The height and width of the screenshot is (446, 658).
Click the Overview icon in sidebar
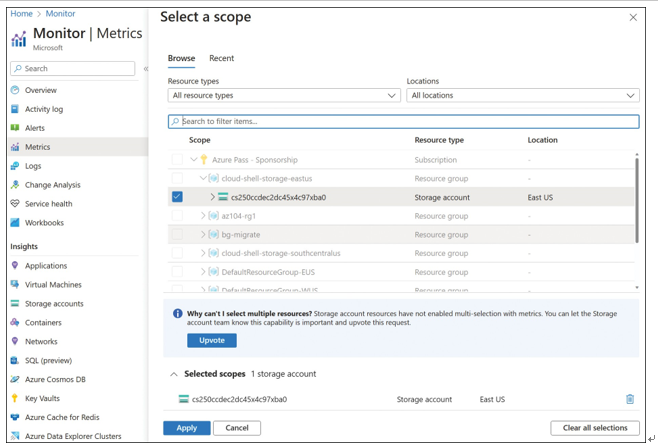coord(15,90)
